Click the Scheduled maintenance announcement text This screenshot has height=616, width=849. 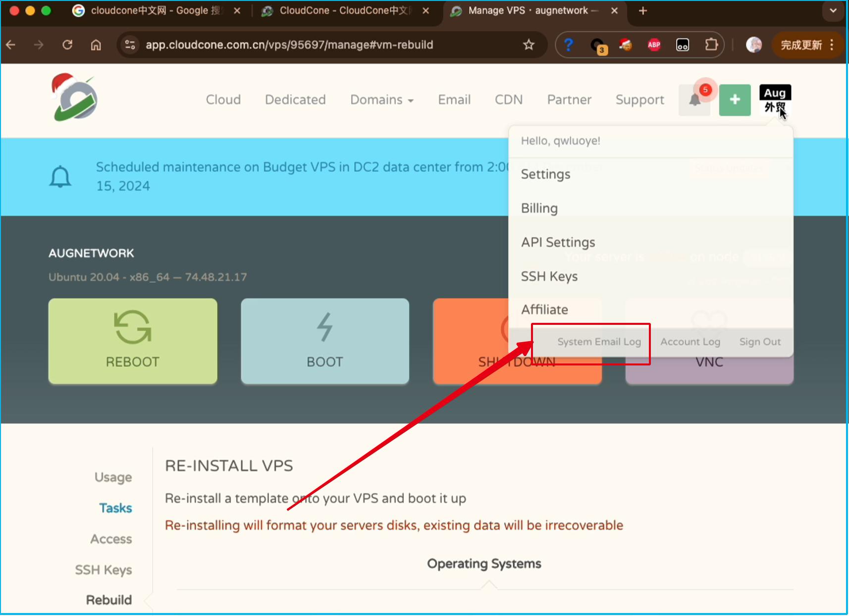click(x=302, y=176)
